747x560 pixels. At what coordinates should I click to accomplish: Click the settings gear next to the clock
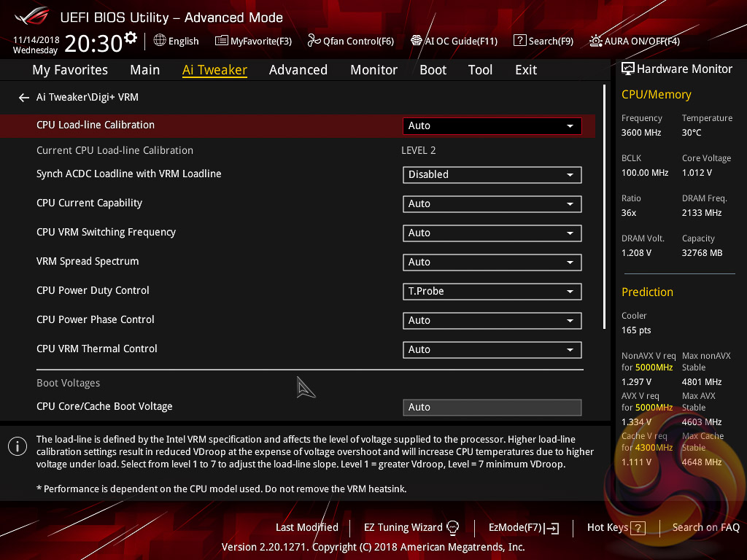131,38
